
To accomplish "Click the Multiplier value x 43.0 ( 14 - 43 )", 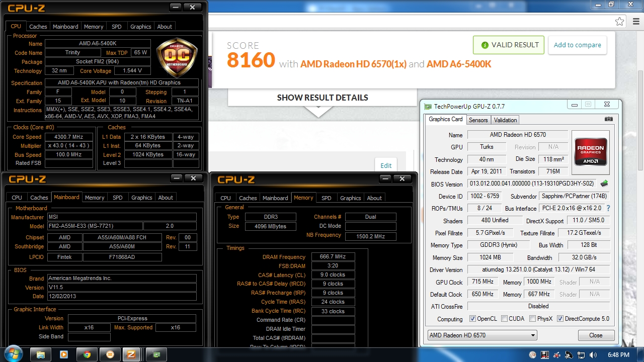I will (69, 146).
